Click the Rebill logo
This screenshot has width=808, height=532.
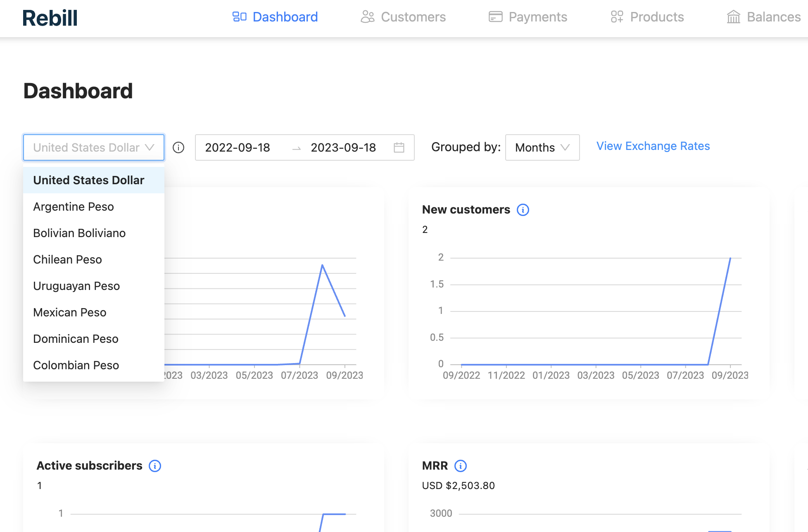point(50,18)
